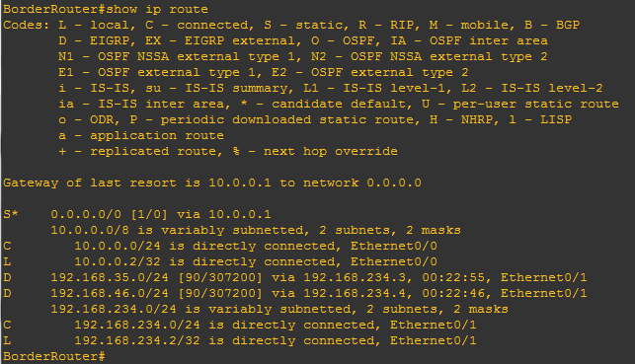Click the BorderRouter# prompt at bottom

coord(54,356)
